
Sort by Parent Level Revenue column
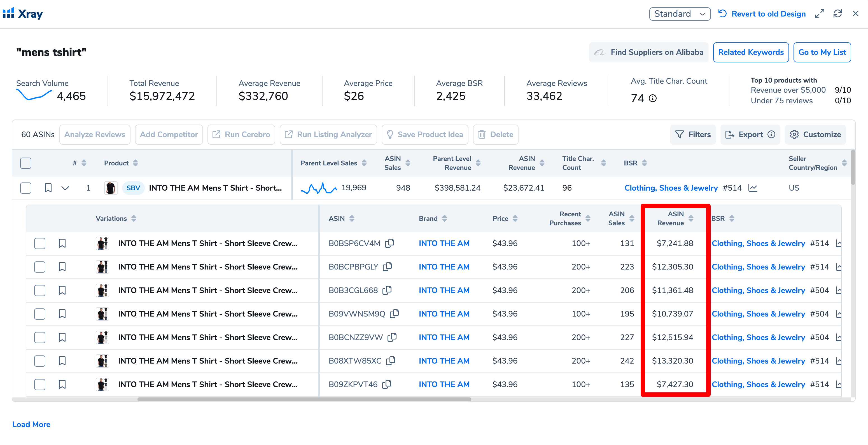pos(478,163)
